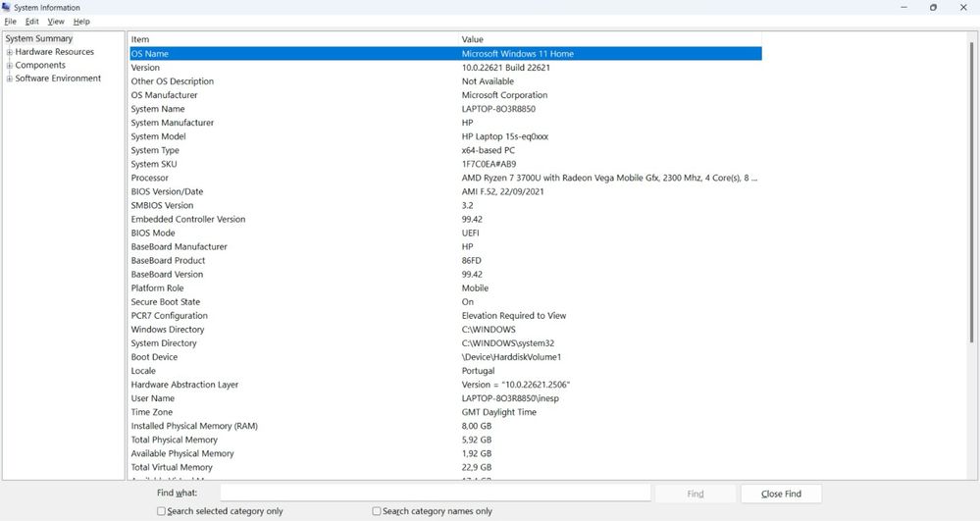Viewport: 980px width, 521px height.
Task: Select the System Directory row
Action: click(445, 342)
